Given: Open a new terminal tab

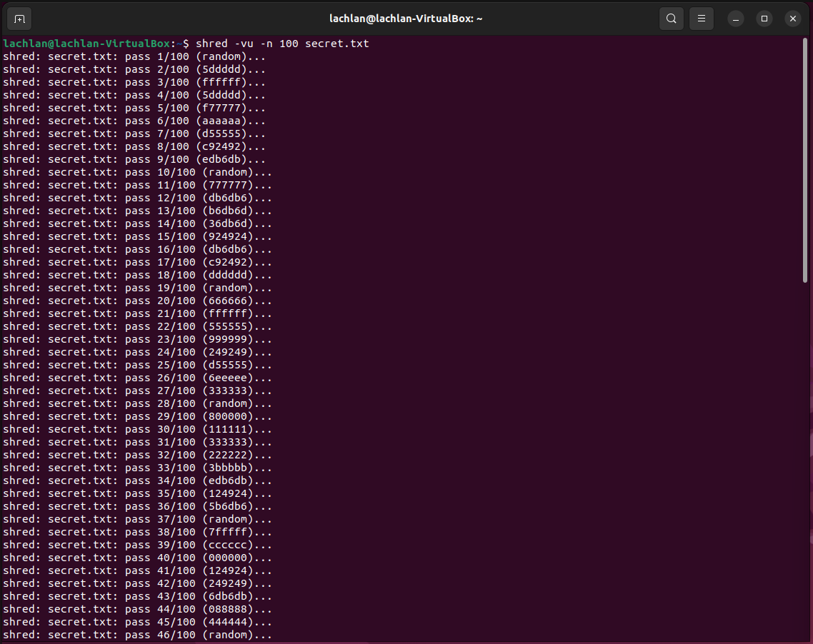Looking at the screenshot, I should 19,19.
